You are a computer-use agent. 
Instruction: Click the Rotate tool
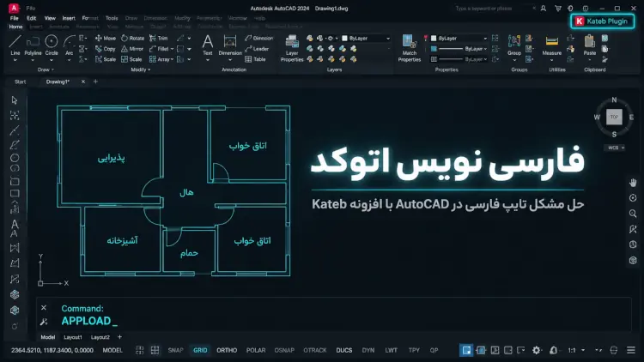[x=132, y=38]
